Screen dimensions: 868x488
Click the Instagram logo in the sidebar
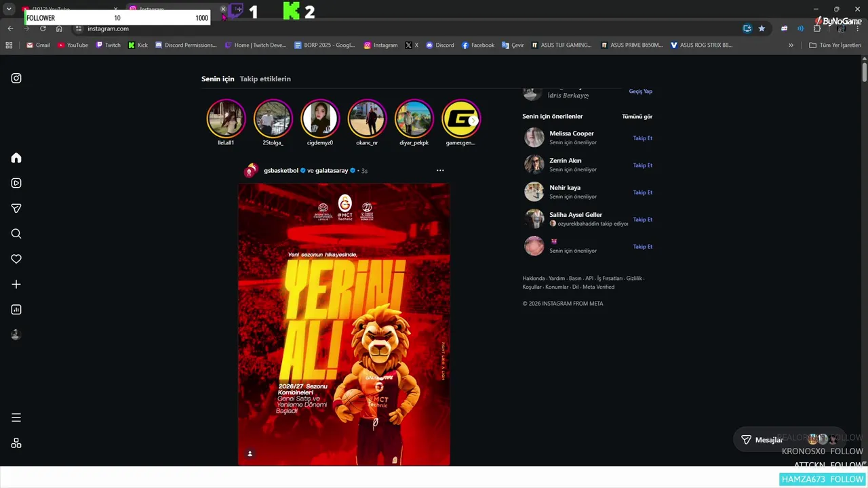16,78
